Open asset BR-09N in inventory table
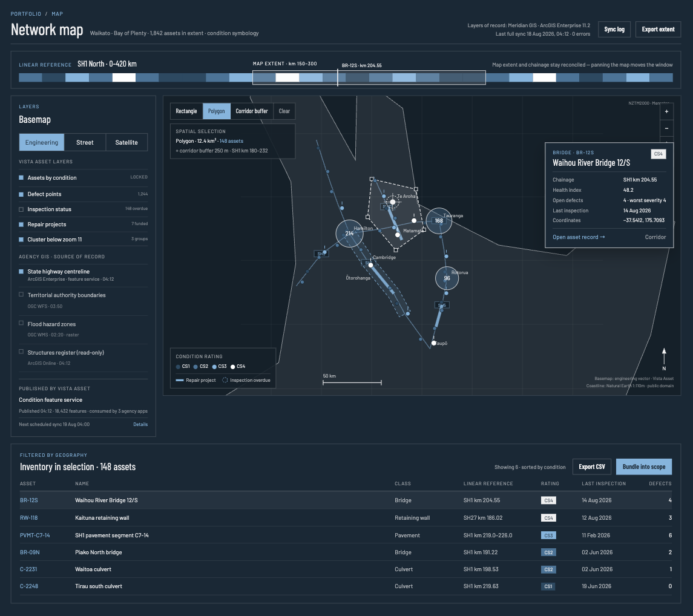Image resolution: width=693 pixels, height=616 pixels. point(30,552)
